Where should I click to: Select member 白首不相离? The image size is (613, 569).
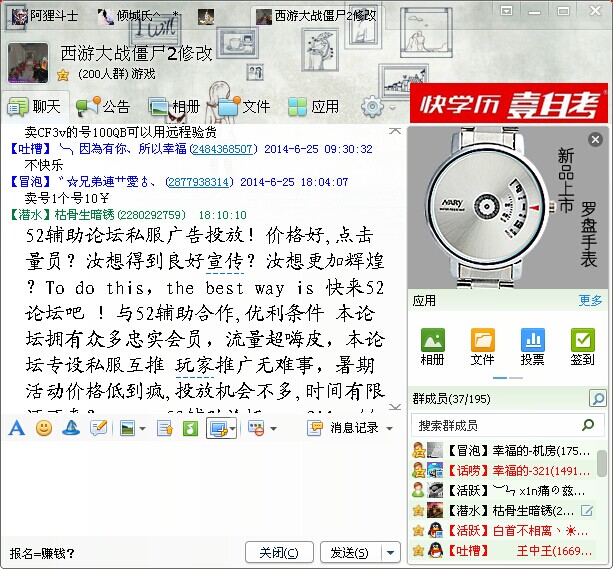click(502, 531)
